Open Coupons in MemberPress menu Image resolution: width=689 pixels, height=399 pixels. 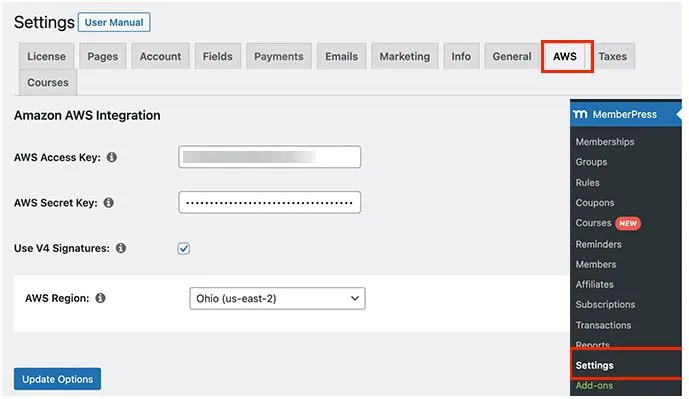point(595,203)
